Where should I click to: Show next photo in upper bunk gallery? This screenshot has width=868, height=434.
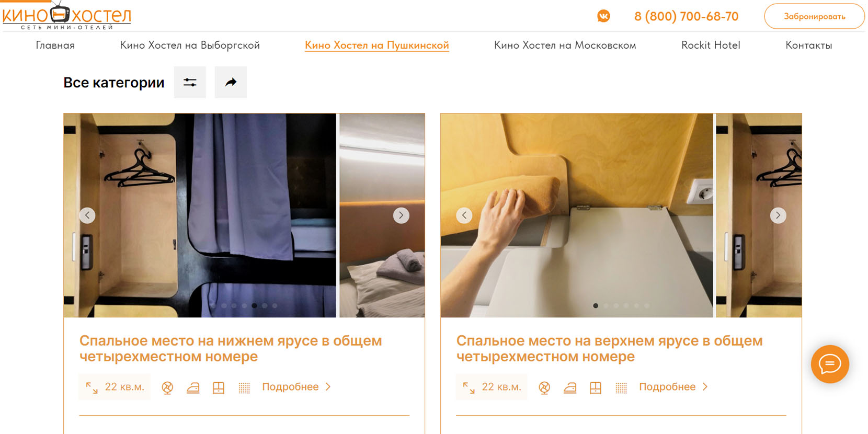pyautogui.click(x=778, y=215)
